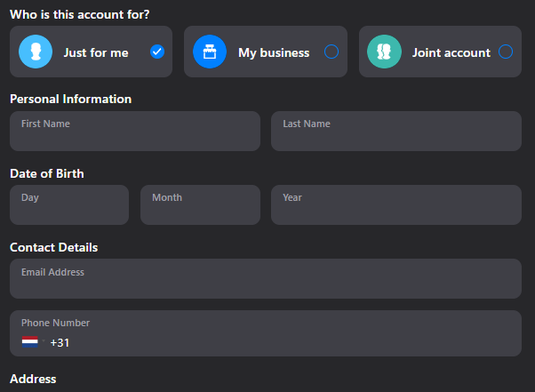Viewport: 535px width, 392px height.
Task: Click the +31 country code
Action: [60, 342]
